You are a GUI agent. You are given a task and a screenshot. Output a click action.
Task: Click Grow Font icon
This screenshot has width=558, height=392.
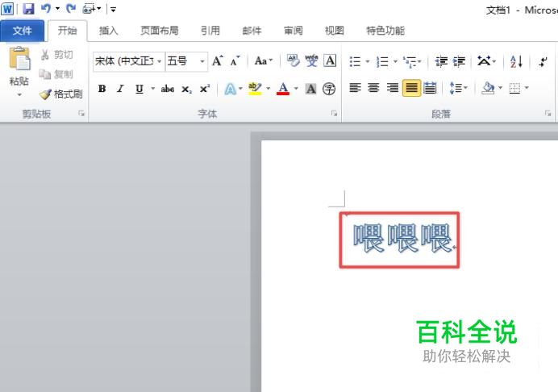coord(218,60)
